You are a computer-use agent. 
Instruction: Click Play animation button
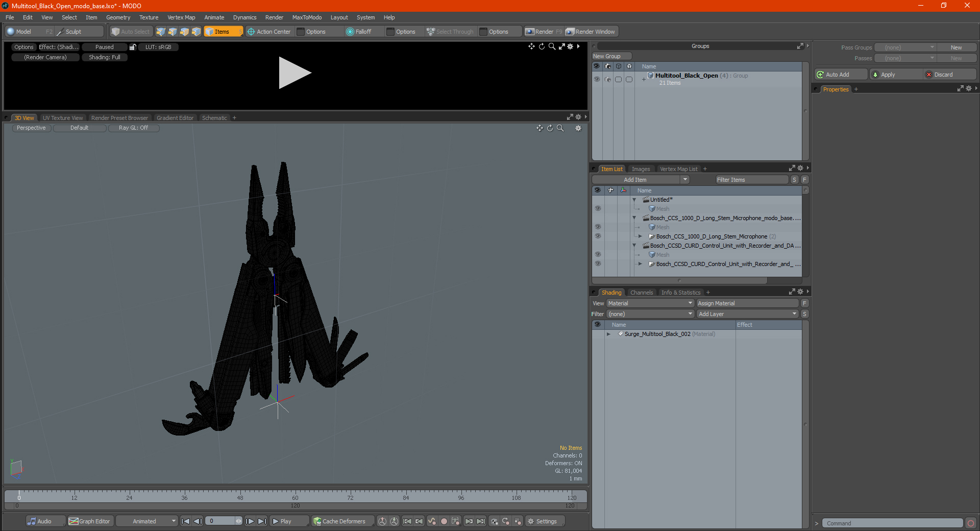[x=289, y=521]
